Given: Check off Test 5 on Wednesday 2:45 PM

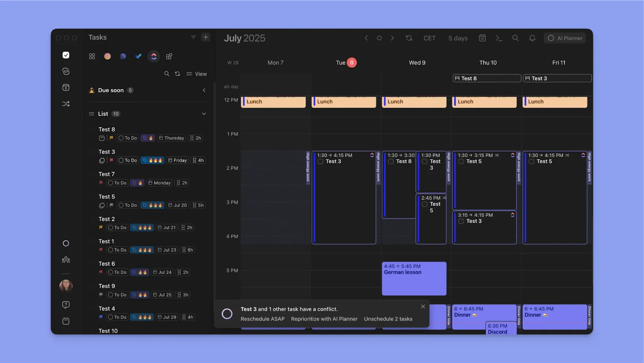Looking at the screenshot, I should [425, 204].
